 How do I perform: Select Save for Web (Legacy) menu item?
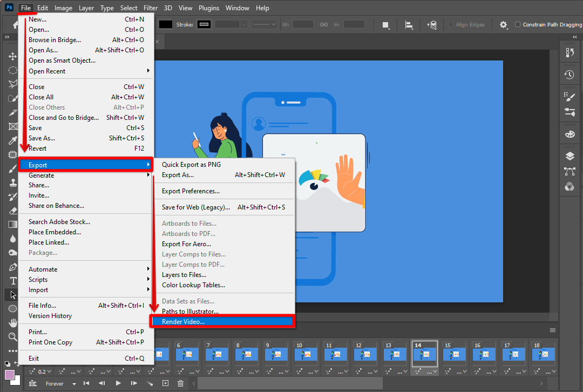tap(196, 207)
